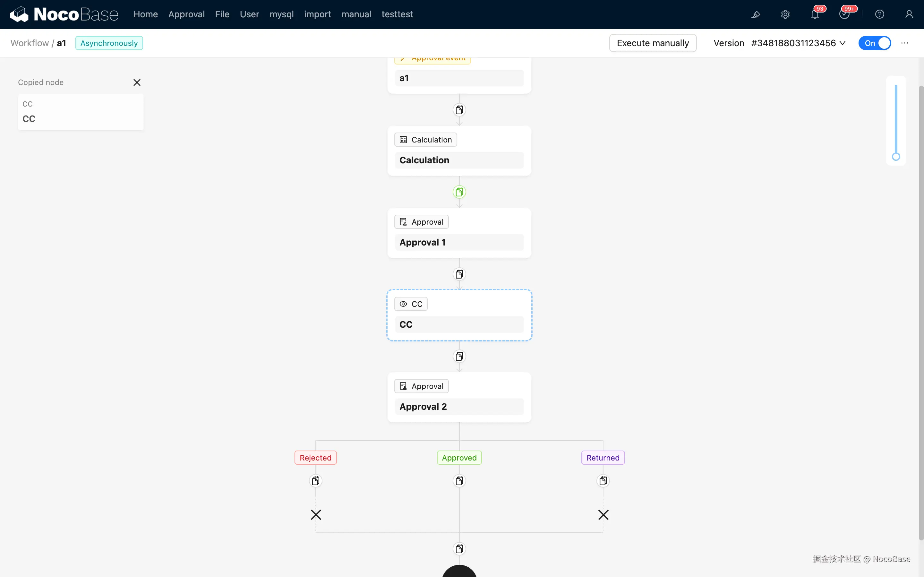The image size is (924, 577).
Task: Open the Approval menu tab
Action: [x=186, y=14]
